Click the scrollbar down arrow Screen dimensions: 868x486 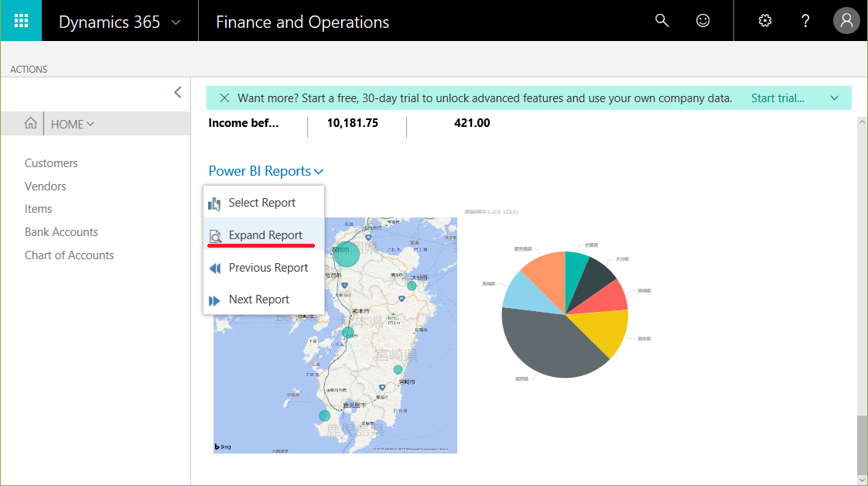tap(862, 480)
